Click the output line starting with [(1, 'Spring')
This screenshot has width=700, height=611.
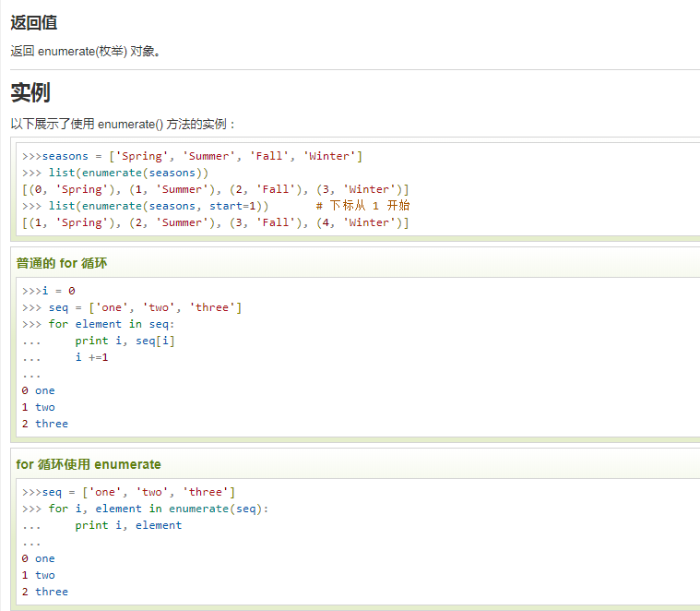coord(216,222)
